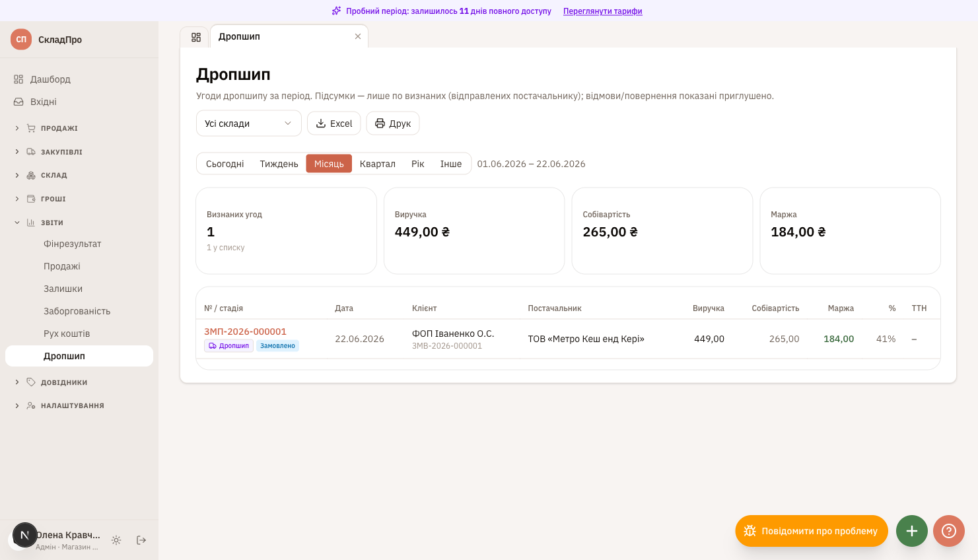Image resolution: width=978 pixels, height=560 pixels.
Task: Expand the Склад section chevron
Action: point(17,175)
